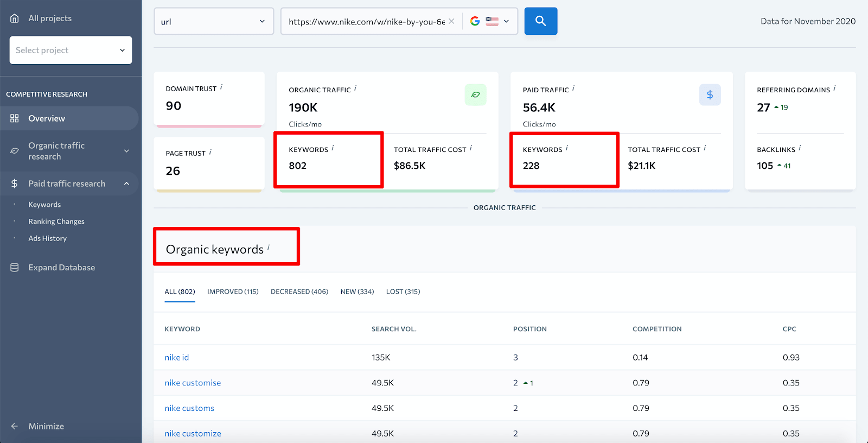The width and height of the screenshot is (868, 443).
Task: Open Ads History in the sidebar
Action: click(x=47, y=238)
